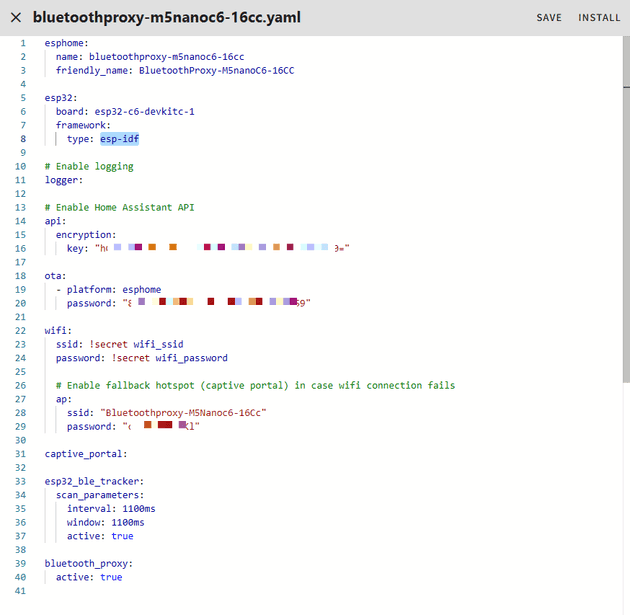
Task: Click the 'scan_parameters:' key
Action: tap(100, 495)
